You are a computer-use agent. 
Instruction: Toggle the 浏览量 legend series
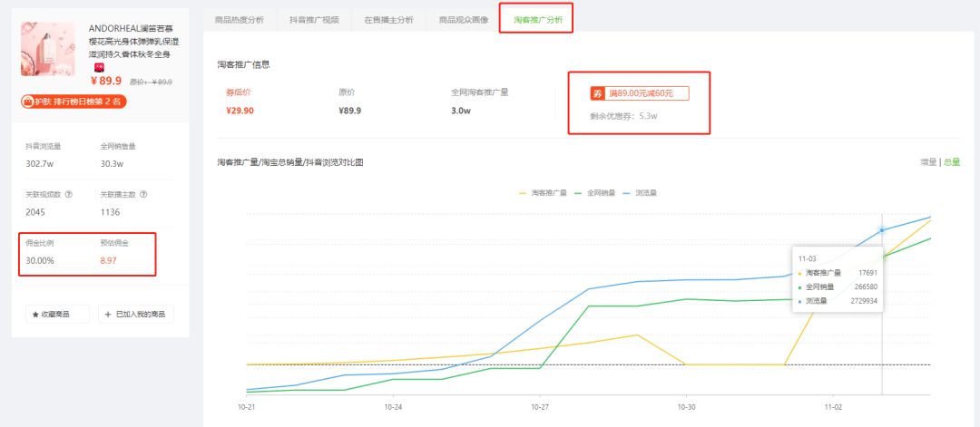(x=640, y=193)
